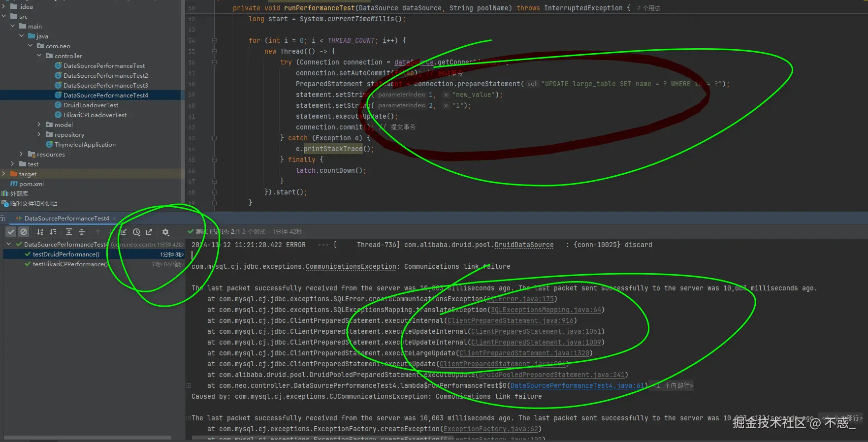Image resolution: width=868 pixels, height=442 pixels.
Task: Click the 2 个用法 usages hint
Action: point(648,8)
